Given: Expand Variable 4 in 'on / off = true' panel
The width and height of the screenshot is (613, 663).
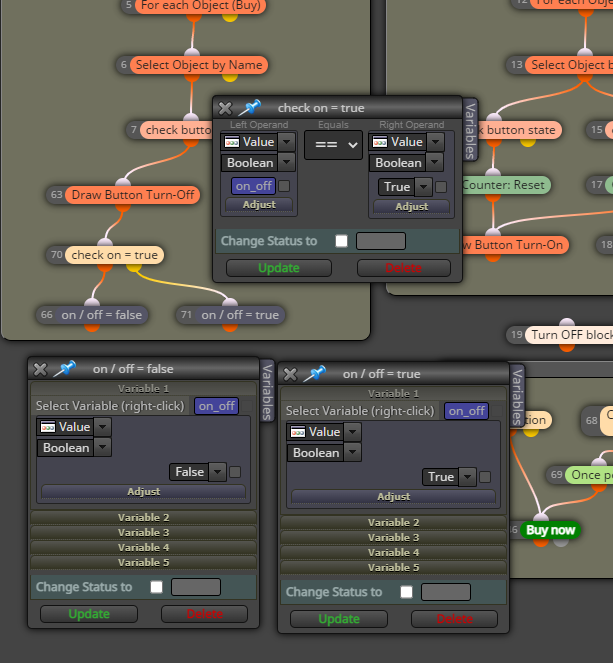Looking at the screenshot, I should pyautogui.click(x=394, y=553).
